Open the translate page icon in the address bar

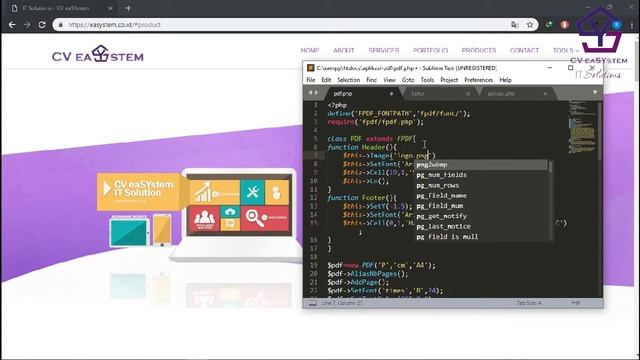coord(515,25)
